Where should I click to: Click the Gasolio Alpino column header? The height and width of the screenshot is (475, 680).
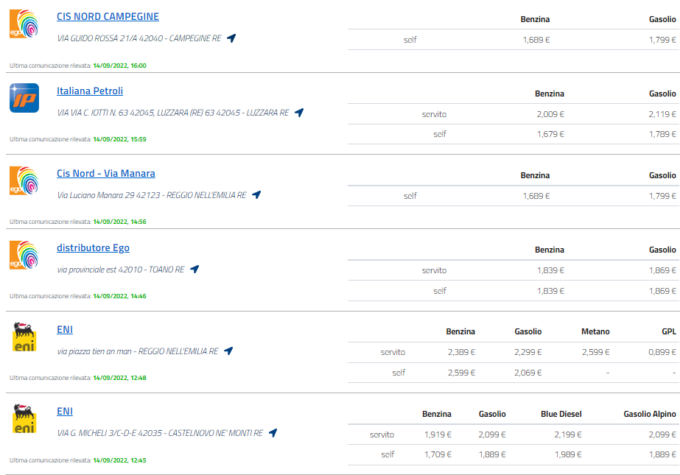(x=650, y=414)
